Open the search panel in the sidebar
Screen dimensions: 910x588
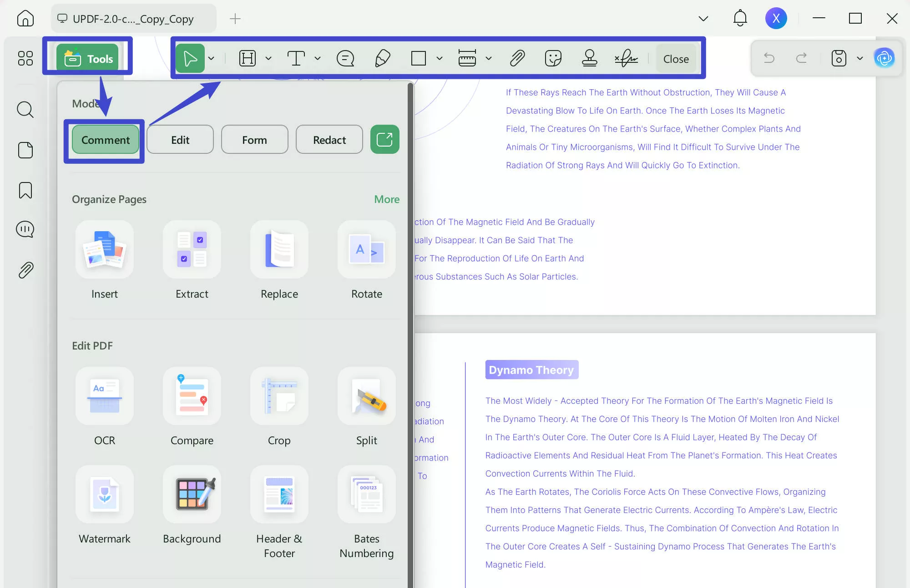[25, 110]
